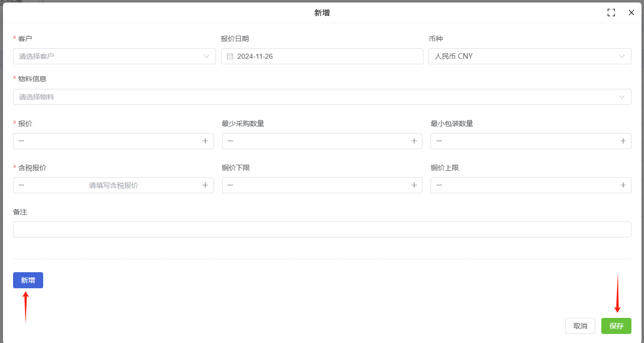Image resolution: width=644 pixels, height=343 pixels.
Task: Increase 含税报价 with plus button
Action: point(205,185)
